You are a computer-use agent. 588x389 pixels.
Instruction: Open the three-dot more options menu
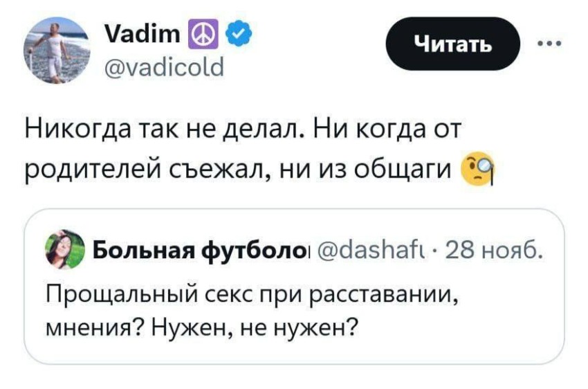pos(549,44)
